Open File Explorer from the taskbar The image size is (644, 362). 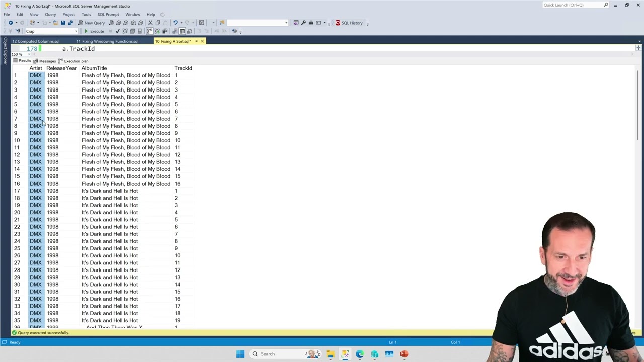click(330, 354)
